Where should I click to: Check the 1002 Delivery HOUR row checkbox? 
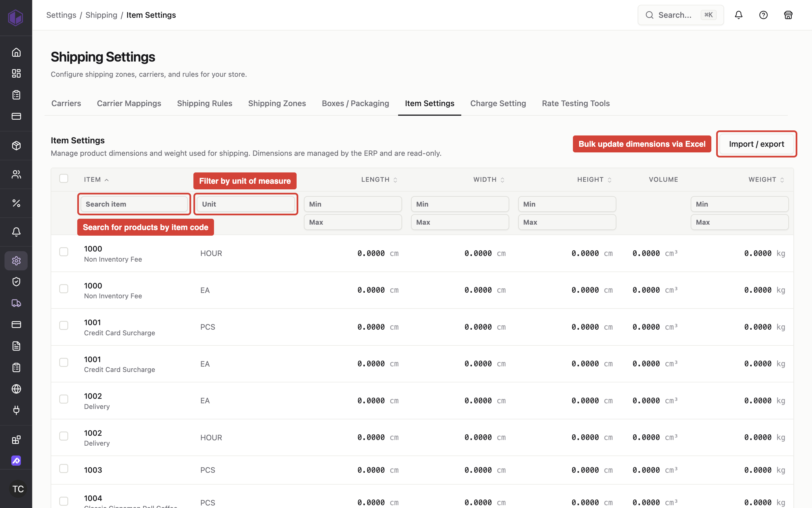pyautogui.click(x=64, y=436)
